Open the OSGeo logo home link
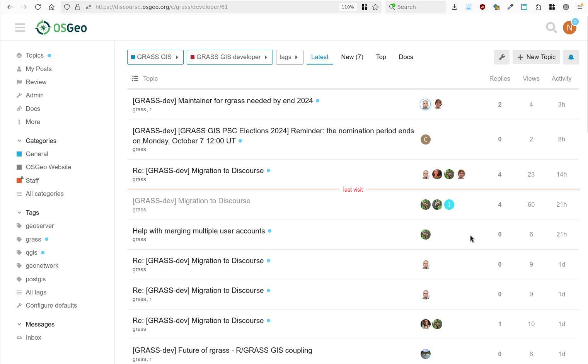Screen dimensions: 588x364 click(61, 28)
